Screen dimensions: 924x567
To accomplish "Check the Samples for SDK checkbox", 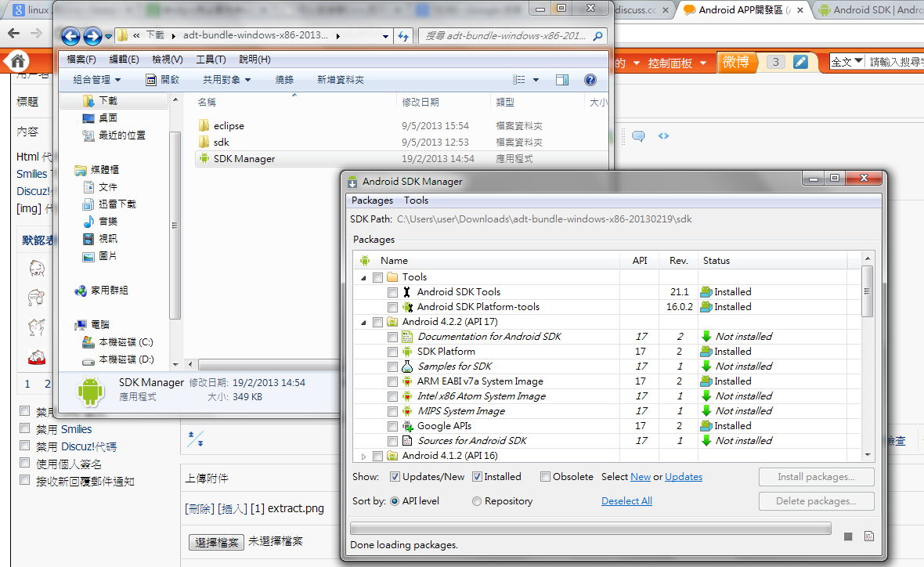I will [392, 367].
